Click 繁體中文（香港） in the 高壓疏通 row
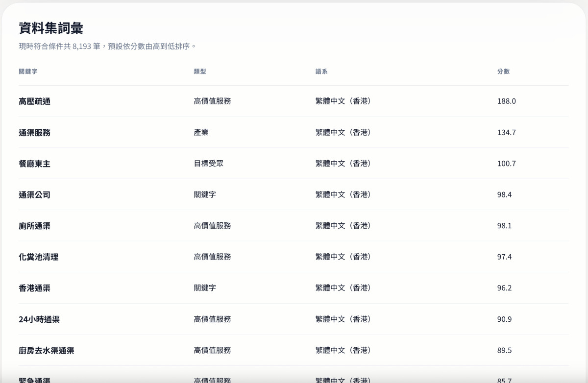Screen dimensions: 588x383 [343, 101]
